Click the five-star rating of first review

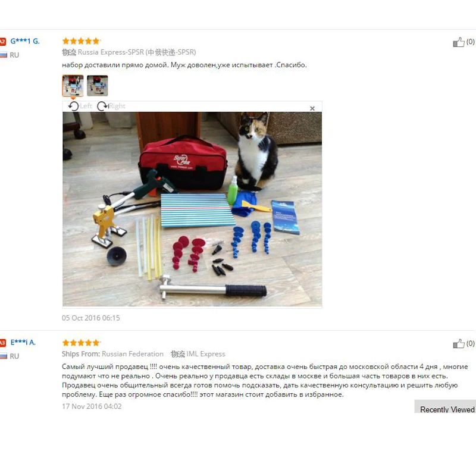click(81, 41)
